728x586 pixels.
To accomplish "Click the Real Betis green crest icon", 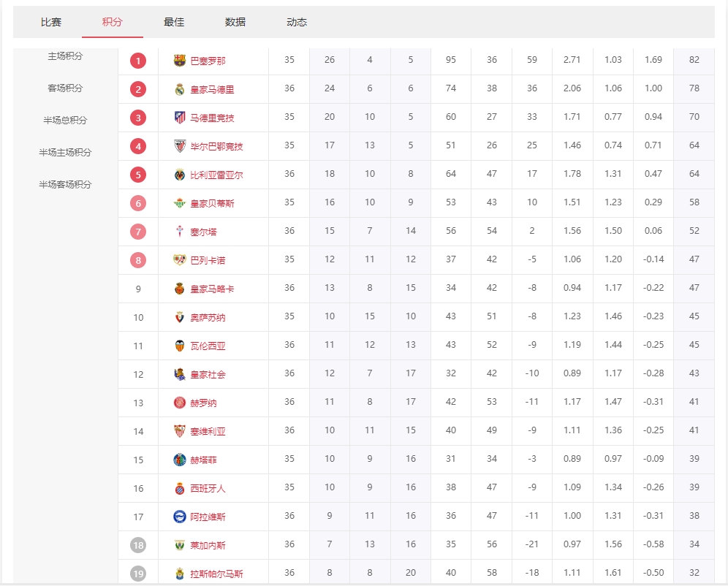I will [180, 203].
